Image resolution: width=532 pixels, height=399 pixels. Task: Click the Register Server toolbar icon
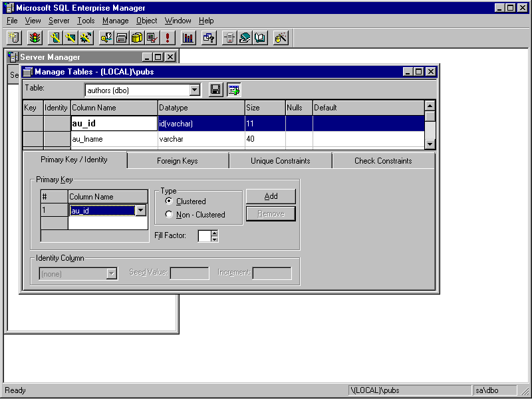[15, 38]
